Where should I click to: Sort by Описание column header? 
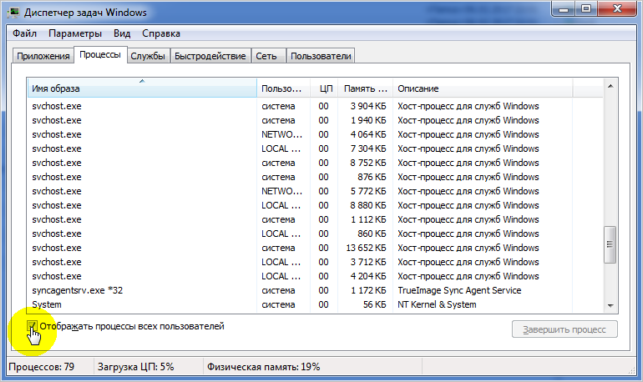[x=483, y=88]
